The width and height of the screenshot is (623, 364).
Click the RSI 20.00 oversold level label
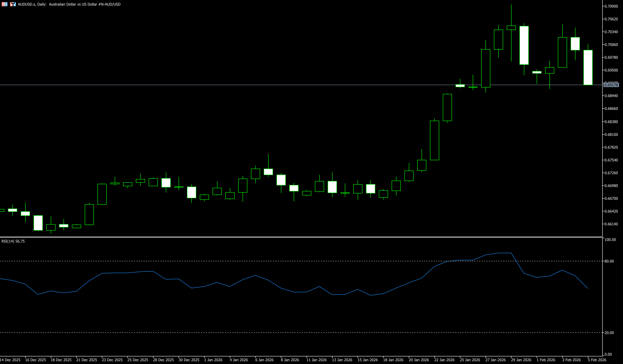click(x=609, y=333)
